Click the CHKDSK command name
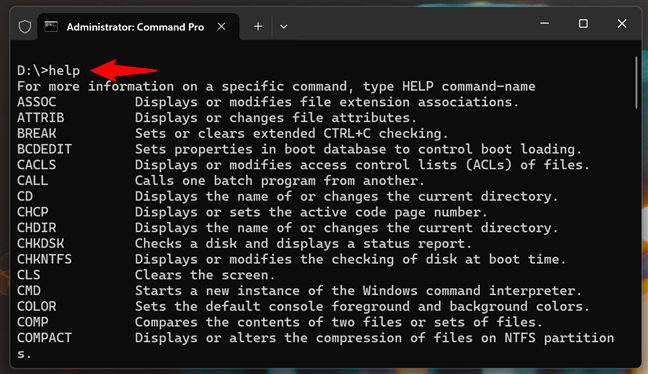The width and height of the screenshot is (648, 374). point(40,243)
